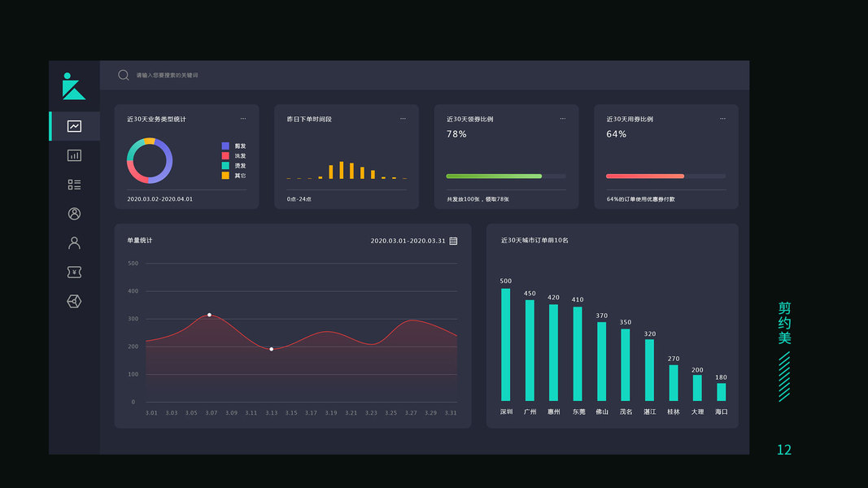Click the 近30天用券比例 card title
This screenshot has height=488, width=868.
630,119
